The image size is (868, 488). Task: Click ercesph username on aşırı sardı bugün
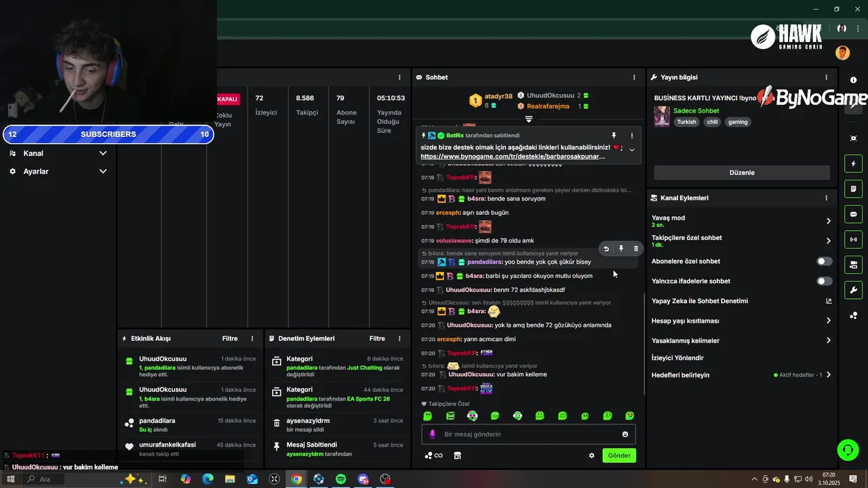pos(448,213)
